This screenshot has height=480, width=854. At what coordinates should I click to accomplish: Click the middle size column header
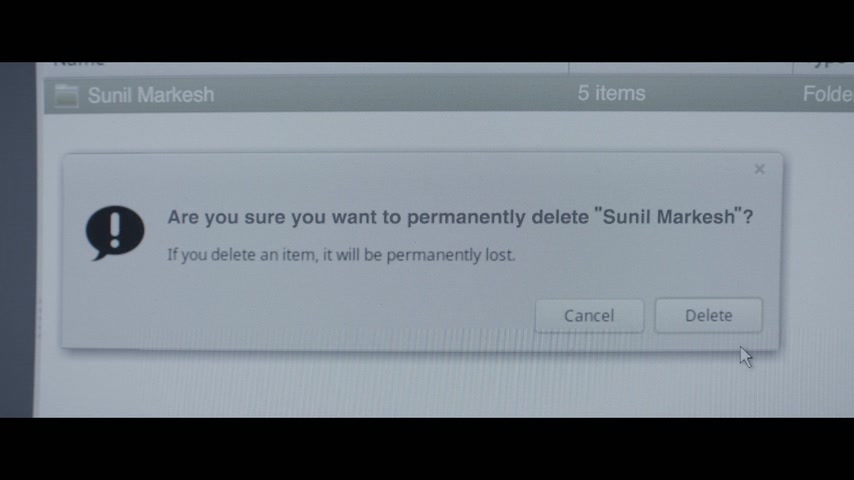(680, 68)
